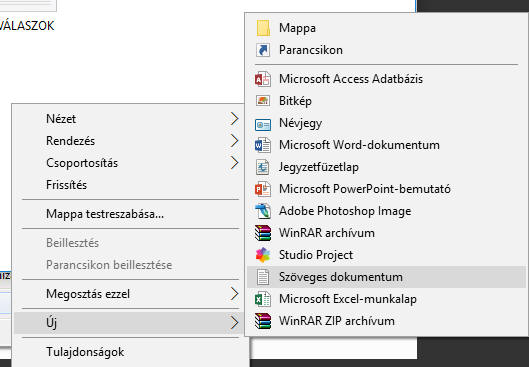This screenshot has height=367, width=529.
Task: Select the Új menu entry
Action: click(129, 323)
